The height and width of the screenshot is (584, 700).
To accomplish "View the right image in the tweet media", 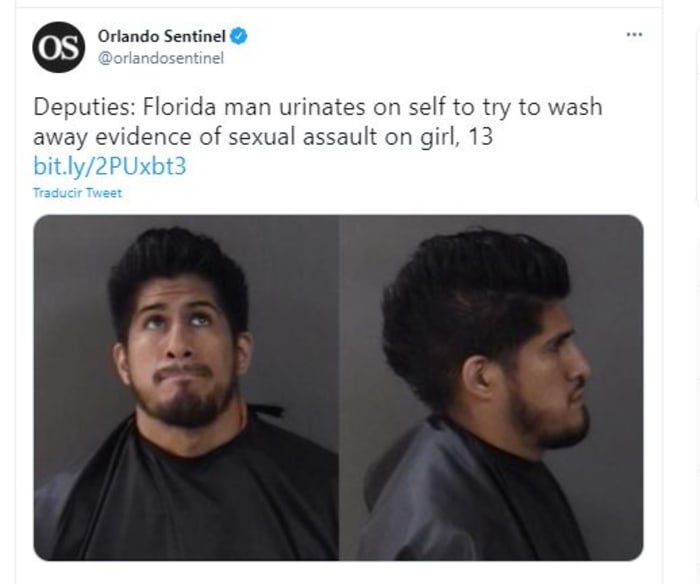I will pyautogui.click(x=491, y=388).
